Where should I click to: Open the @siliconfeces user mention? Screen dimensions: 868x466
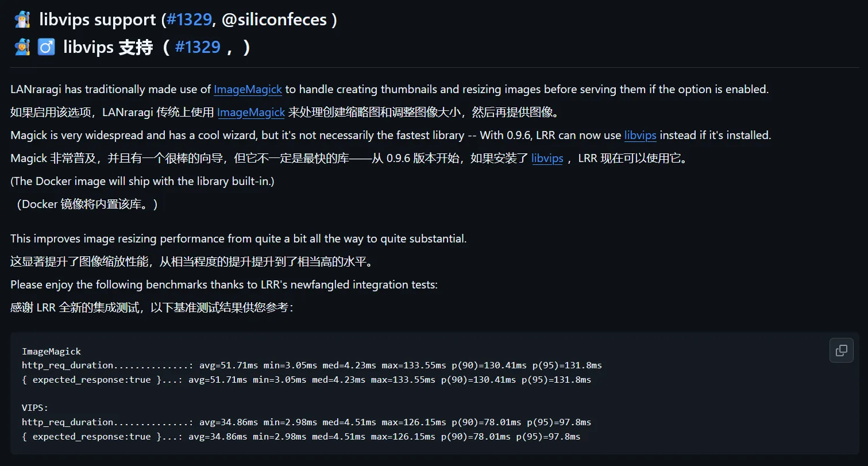click(275, 20)
